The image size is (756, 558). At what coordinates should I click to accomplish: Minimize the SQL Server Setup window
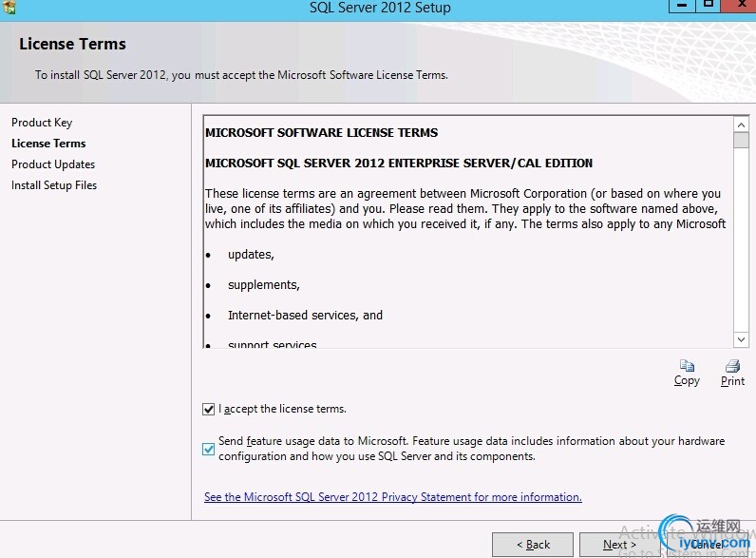point(682,6)
